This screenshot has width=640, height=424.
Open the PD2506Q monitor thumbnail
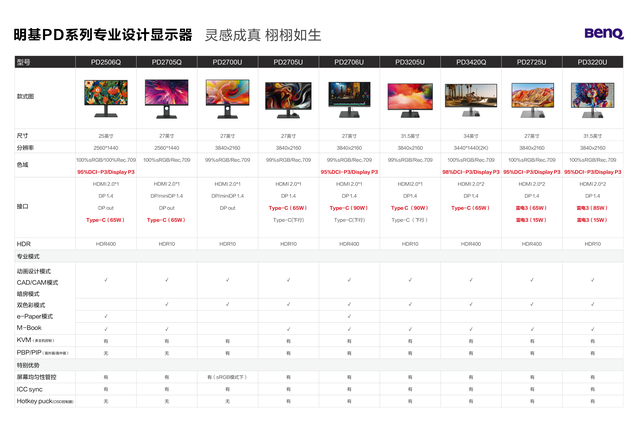pos(106,98)
